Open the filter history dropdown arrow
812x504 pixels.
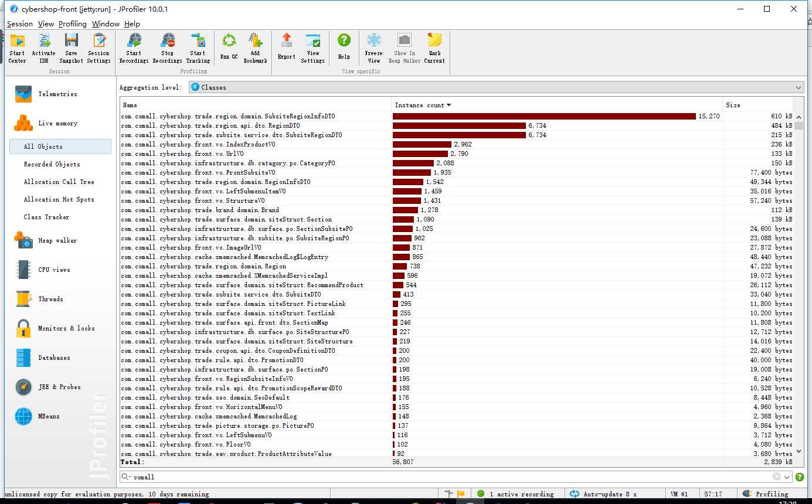tap(787, 477)
